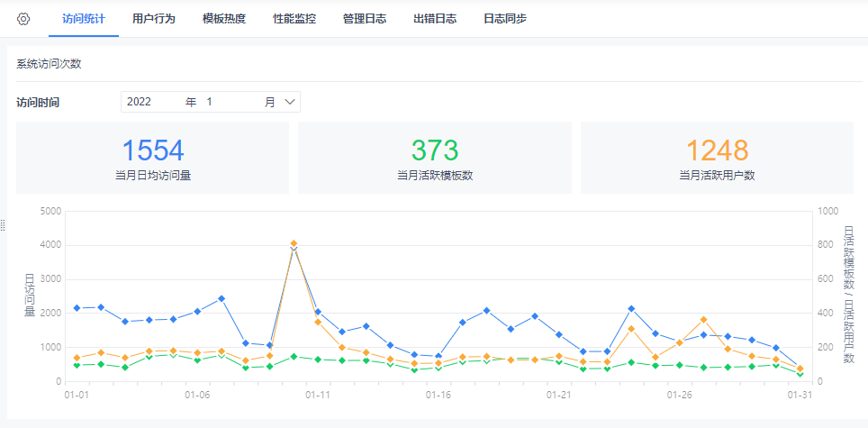Open the settings gear icon
The image size is (868, 428).
[x=23, y=19]
